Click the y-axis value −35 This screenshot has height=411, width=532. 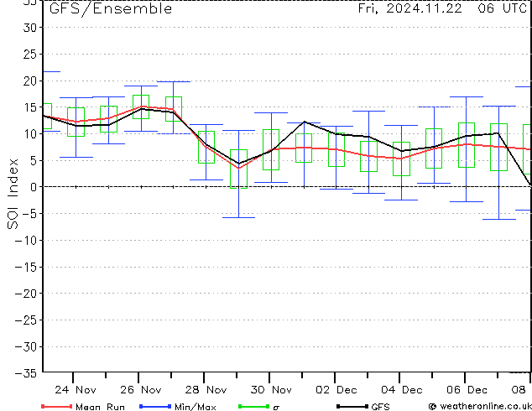point(26,373)
